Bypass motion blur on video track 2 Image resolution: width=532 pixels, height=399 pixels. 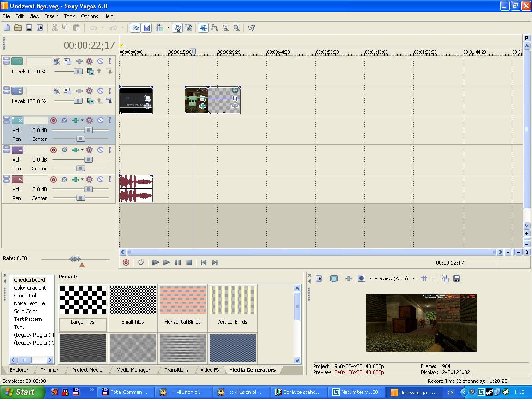click(x=57, y=91)
